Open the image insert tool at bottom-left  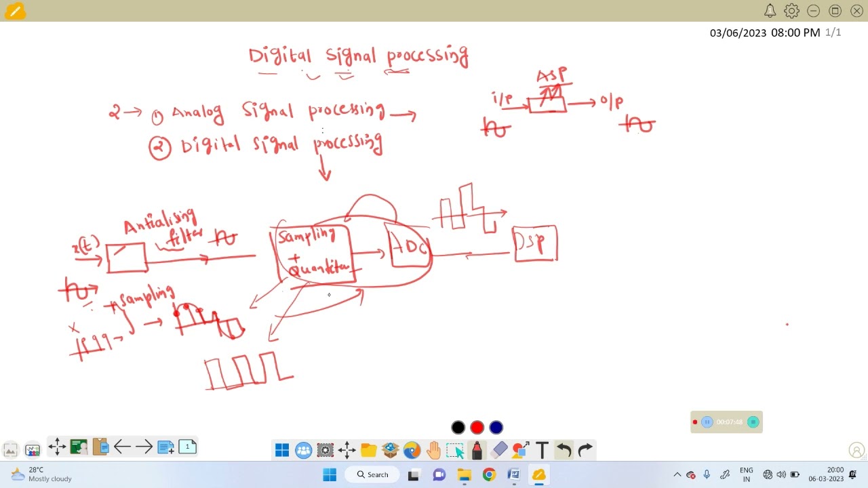pos(10,449)
